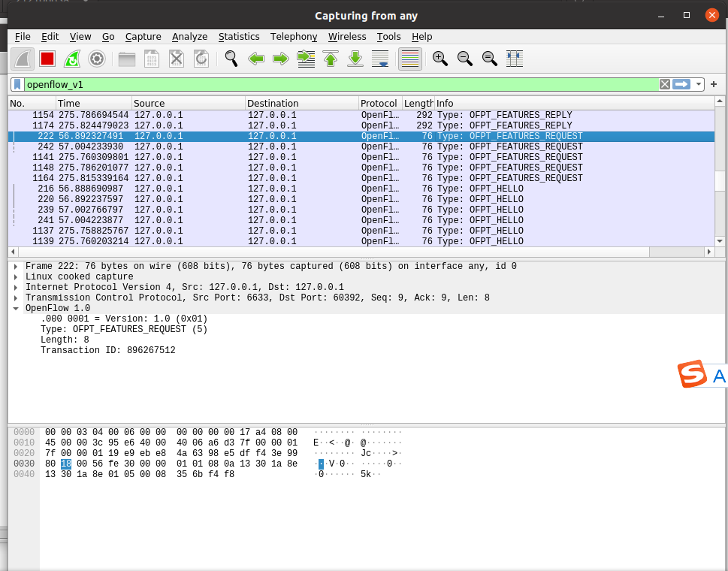Select Type: OFPT_FEATURES_REQUEST (5) detail line
The image size is (728, 571).
tap(124, 329)
